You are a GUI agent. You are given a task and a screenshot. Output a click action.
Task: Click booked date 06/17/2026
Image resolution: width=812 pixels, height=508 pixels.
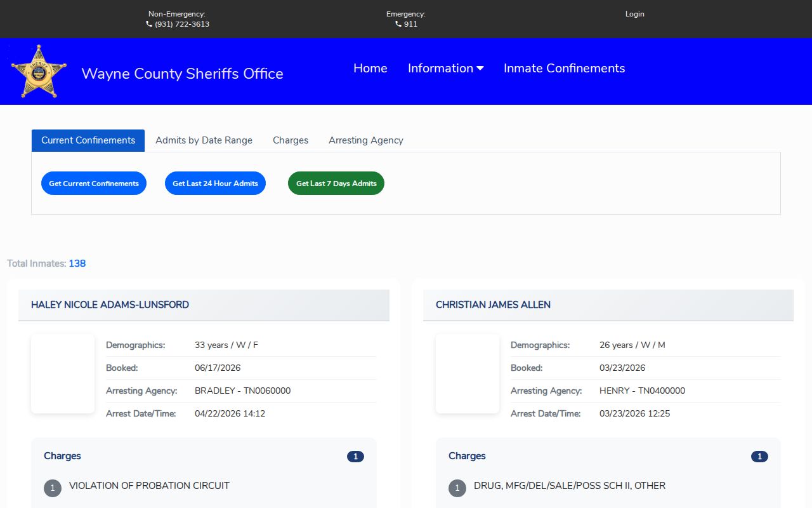point(218,368)
